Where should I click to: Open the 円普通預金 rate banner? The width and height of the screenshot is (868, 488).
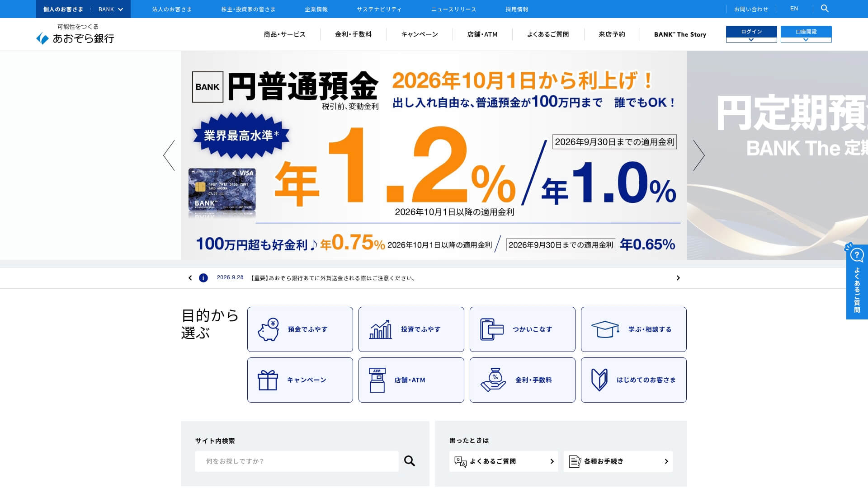434,155
